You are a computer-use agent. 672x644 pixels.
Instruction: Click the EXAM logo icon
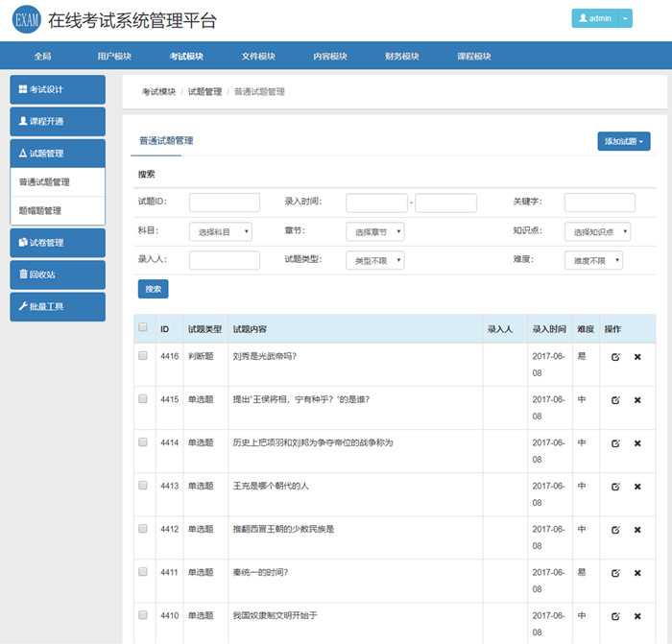(26, 20)
